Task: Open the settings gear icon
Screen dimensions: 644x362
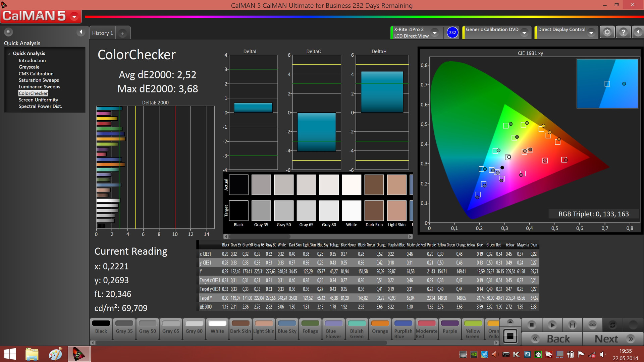Action: pyautogui.click(x=607, y=32)
